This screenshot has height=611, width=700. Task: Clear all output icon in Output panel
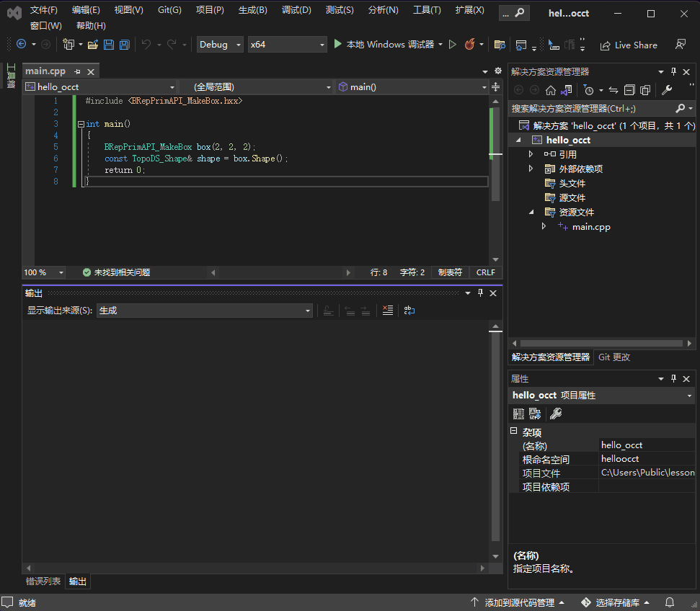[388, 311]
